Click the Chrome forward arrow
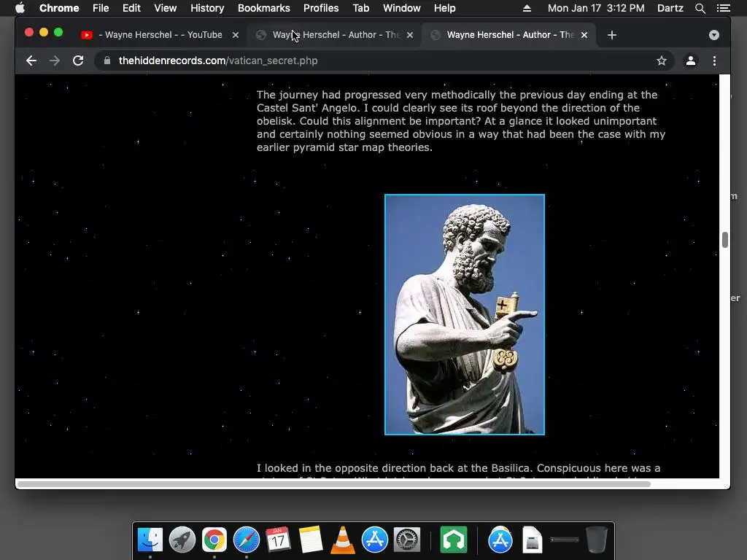The height and width of the screenshot is (560, 747). coord(55,61)
